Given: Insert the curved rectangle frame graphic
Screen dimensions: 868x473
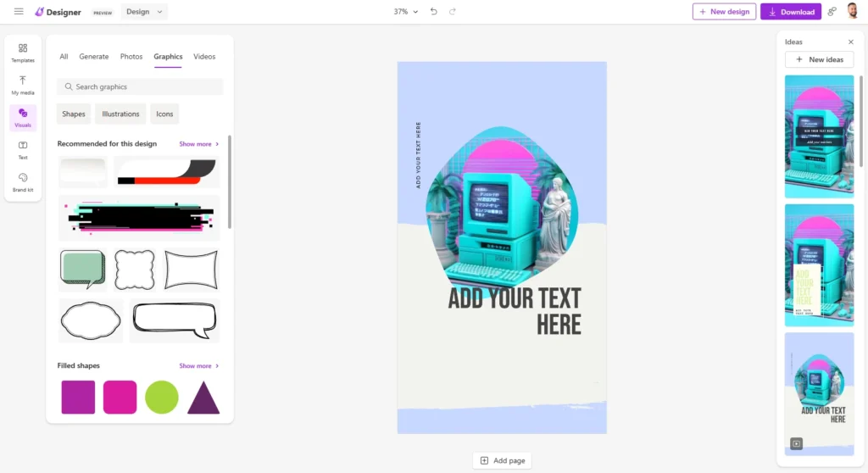Looking at the screenshot, I should (x=191, y=270).
